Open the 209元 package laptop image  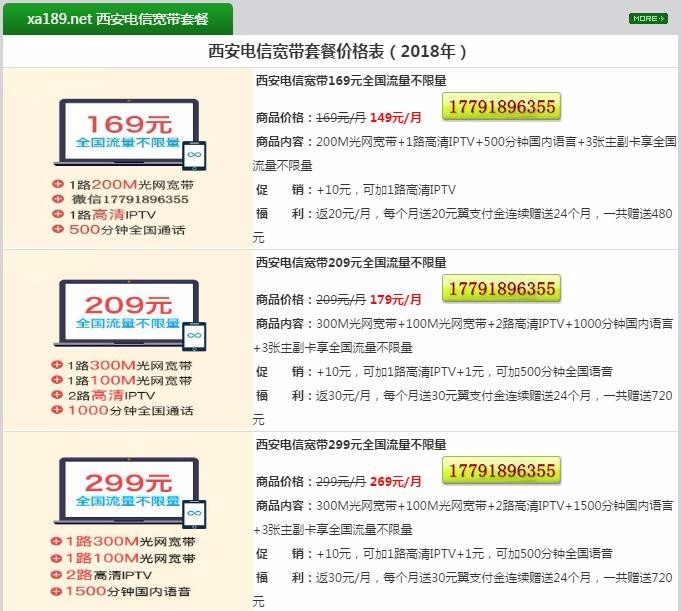coord(129,315)
